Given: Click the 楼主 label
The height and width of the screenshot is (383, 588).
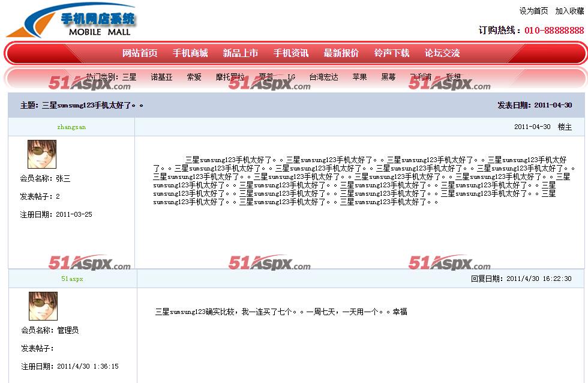Looking at the screenshot, I should pyautogui.click(x=565, y=127).
